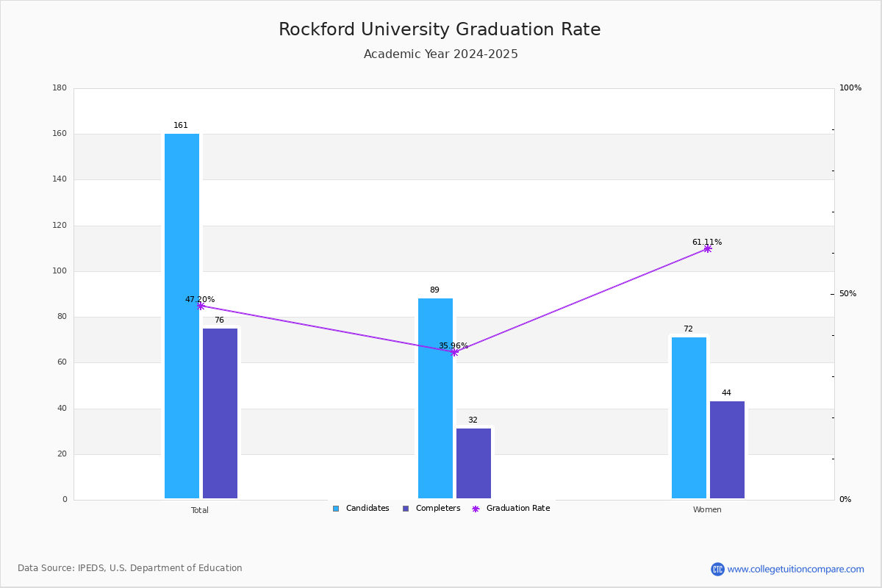Click the CTC logo icon

click(717, 569)
